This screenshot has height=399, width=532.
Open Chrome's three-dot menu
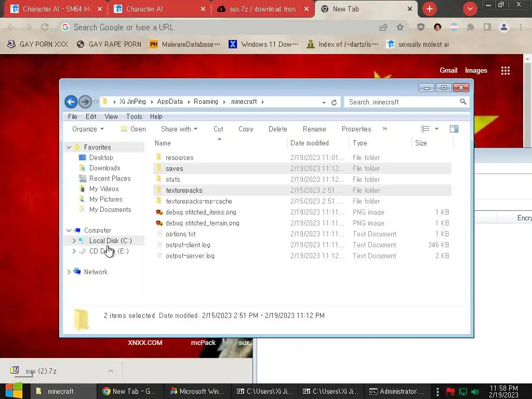521,27
